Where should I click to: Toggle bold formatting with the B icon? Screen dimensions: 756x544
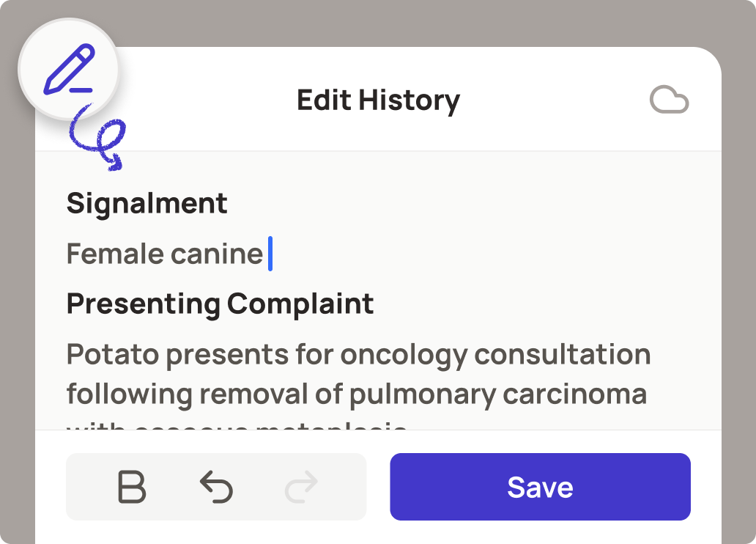point(133,486)
